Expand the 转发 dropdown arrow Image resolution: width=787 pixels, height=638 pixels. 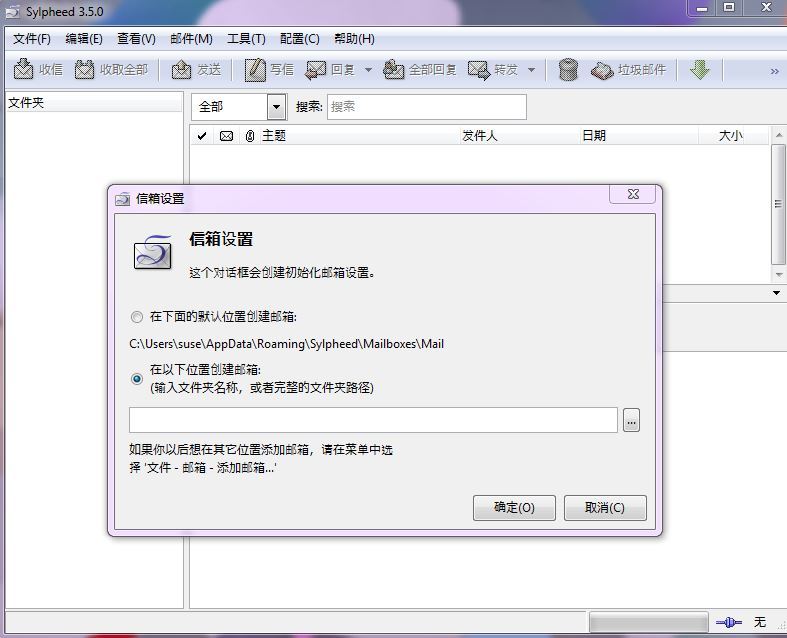click(531, 70)
